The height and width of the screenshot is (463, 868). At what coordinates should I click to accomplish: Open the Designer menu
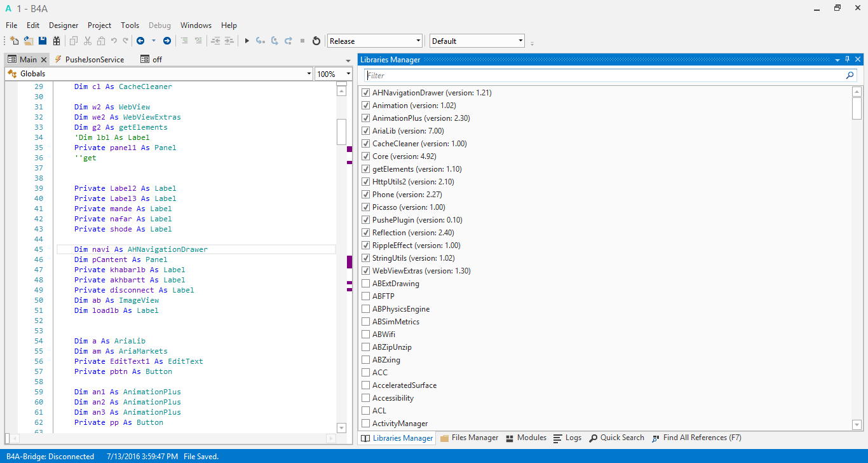(64, 25)
